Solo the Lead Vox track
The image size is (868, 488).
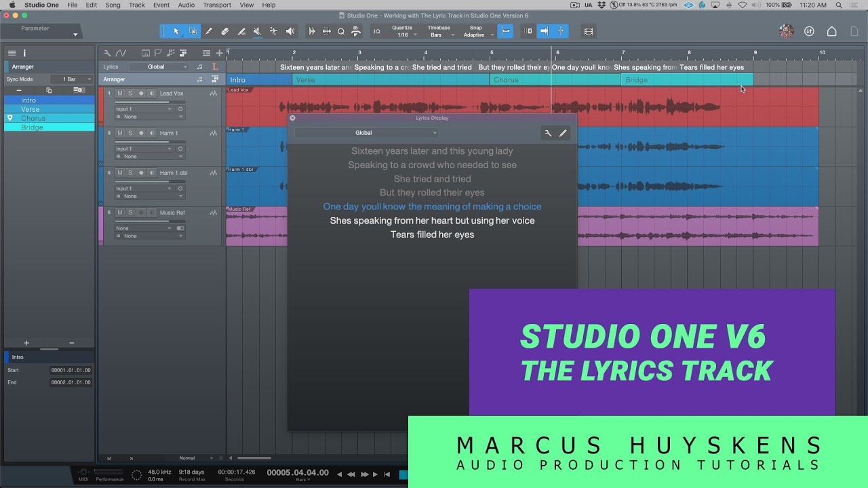point(130,94)
